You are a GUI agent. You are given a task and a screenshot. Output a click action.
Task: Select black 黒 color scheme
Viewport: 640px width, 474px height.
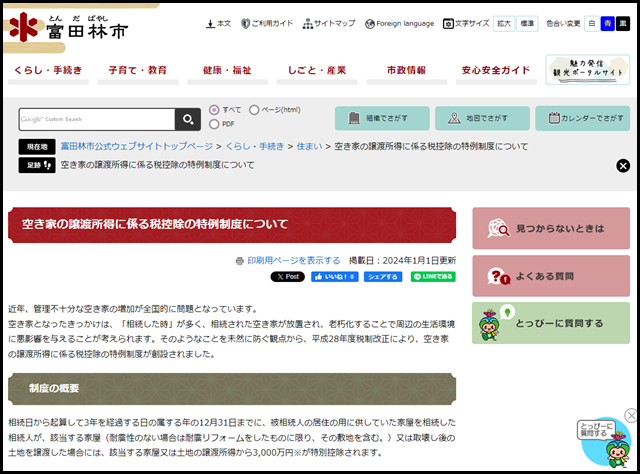(x=623, y=24)
